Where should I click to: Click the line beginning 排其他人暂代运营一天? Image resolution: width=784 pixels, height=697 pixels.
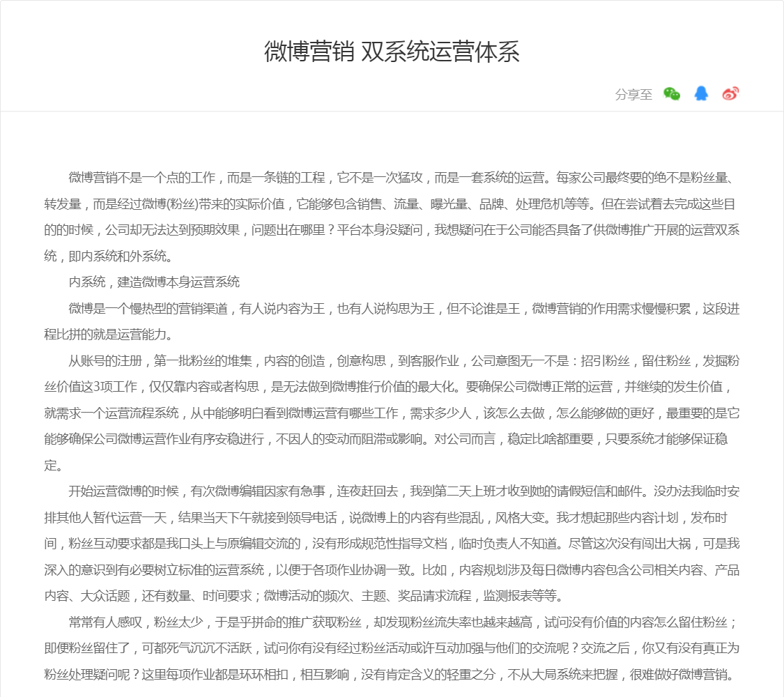coord(392,518)
